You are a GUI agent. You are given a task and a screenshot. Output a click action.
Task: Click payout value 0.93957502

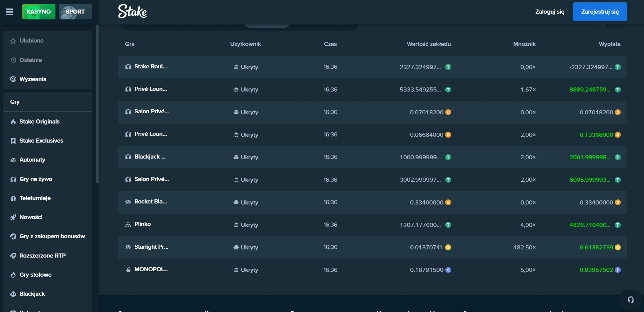tap(596, 270)
